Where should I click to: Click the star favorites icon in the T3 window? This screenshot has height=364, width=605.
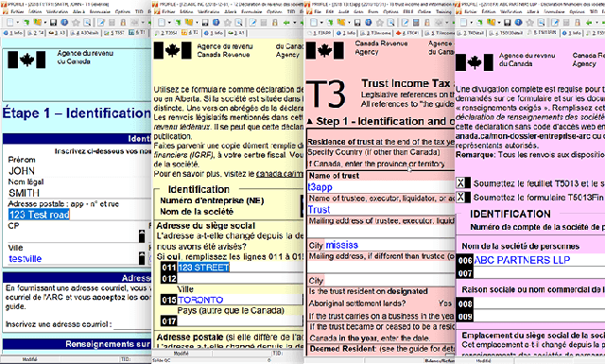(x=380, y=23)
